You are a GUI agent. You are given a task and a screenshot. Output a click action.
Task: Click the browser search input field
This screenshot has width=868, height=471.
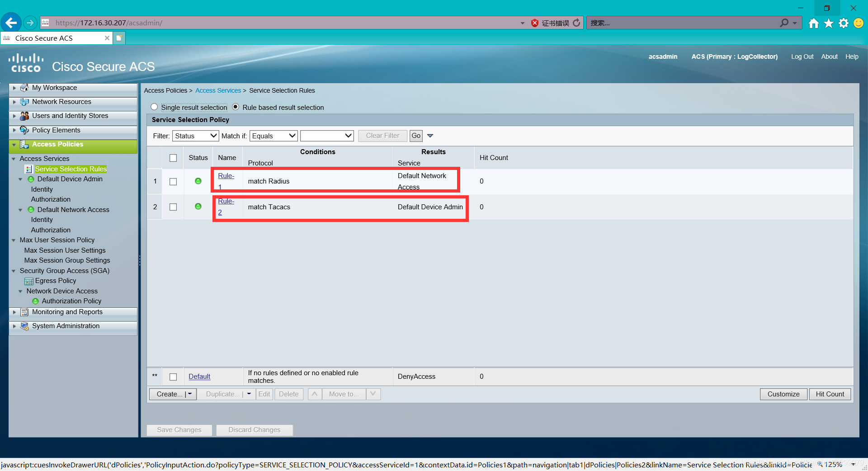(x=683, y=23)
